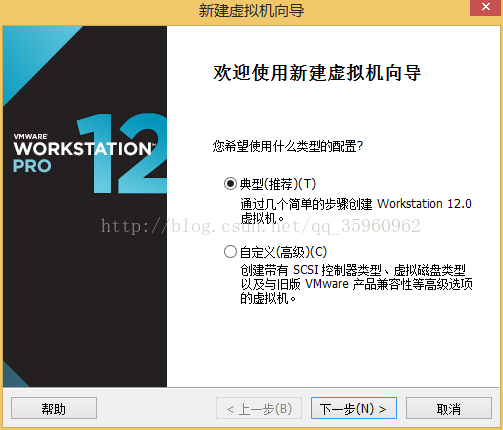Click the question 您希望使用什么类型的配置?
Screen dimensions: 503x430
click(288, 146)
